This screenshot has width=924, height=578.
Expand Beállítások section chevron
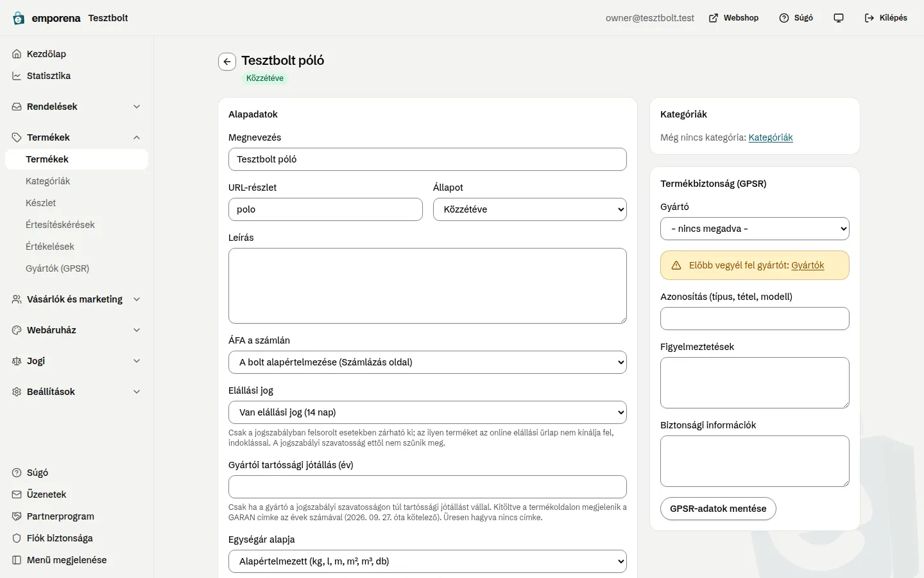[137, 392]
